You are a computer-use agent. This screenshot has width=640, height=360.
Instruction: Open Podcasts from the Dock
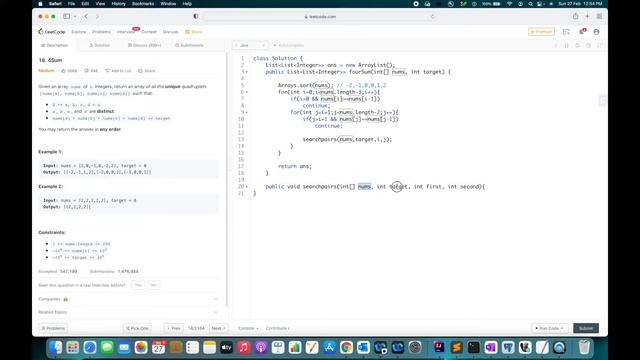(x=261, y=347)
